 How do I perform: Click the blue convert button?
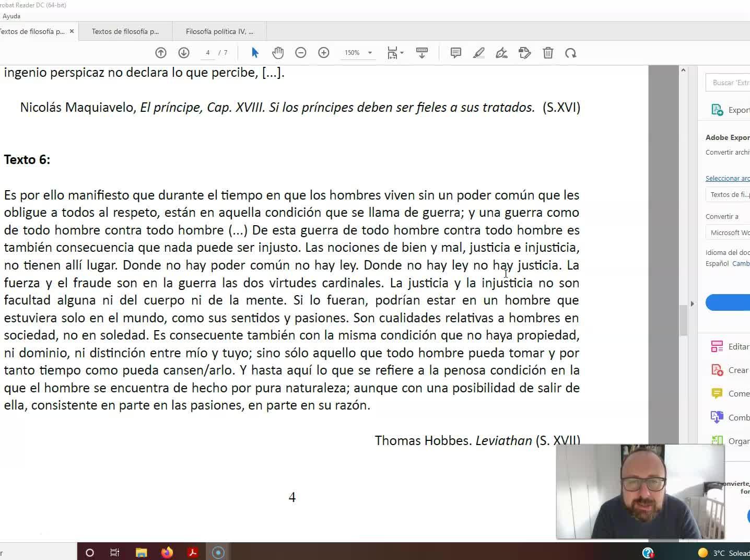click(728, 302)
